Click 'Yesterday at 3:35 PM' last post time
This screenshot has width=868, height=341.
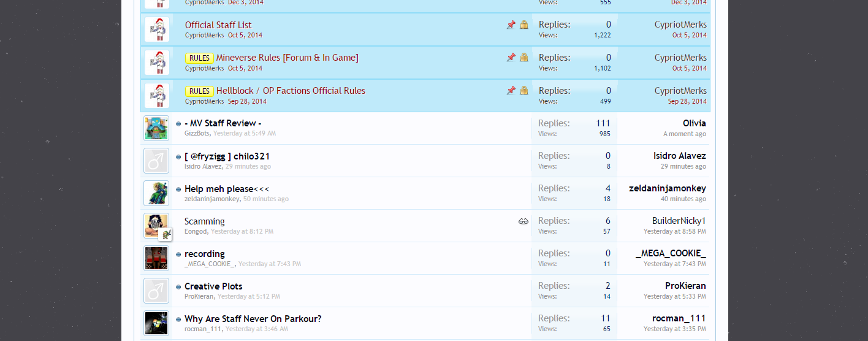675,329
